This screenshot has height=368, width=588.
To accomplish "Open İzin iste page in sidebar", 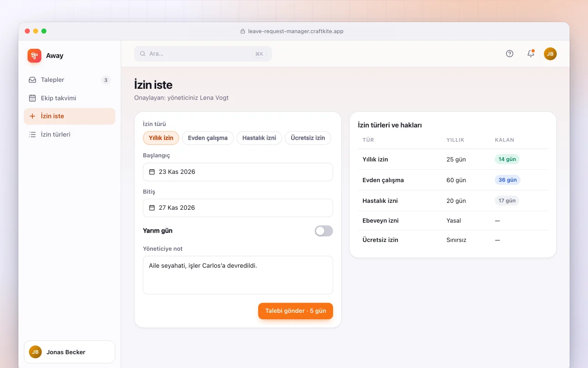I will [69, 116].
